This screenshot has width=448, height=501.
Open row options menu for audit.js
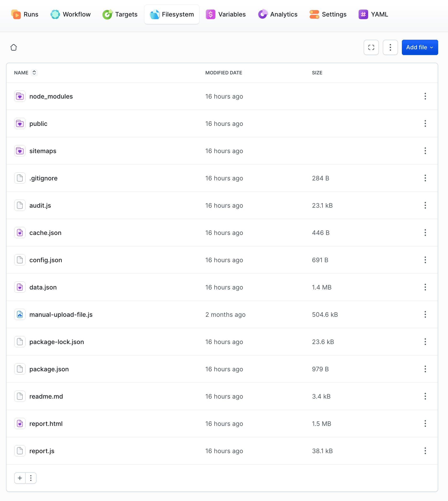[x=425, y=206]
